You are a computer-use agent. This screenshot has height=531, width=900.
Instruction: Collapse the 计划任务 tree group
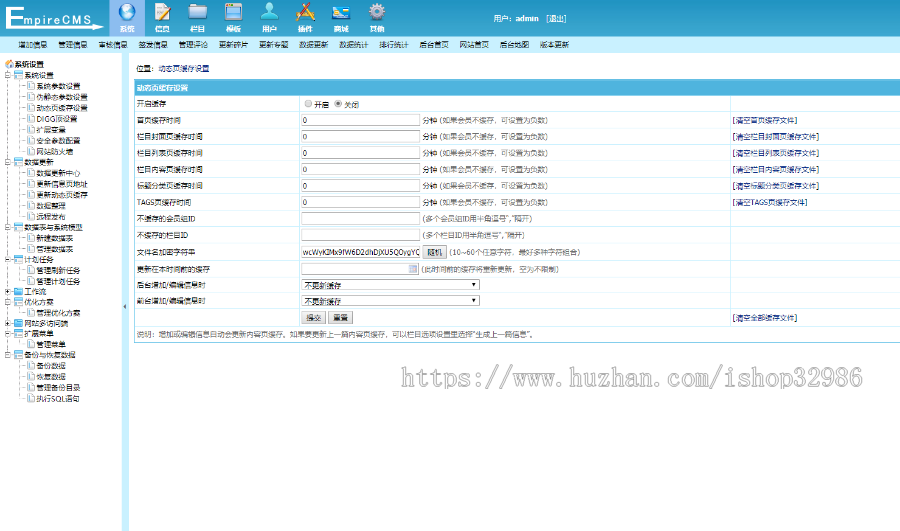(7, 259)
